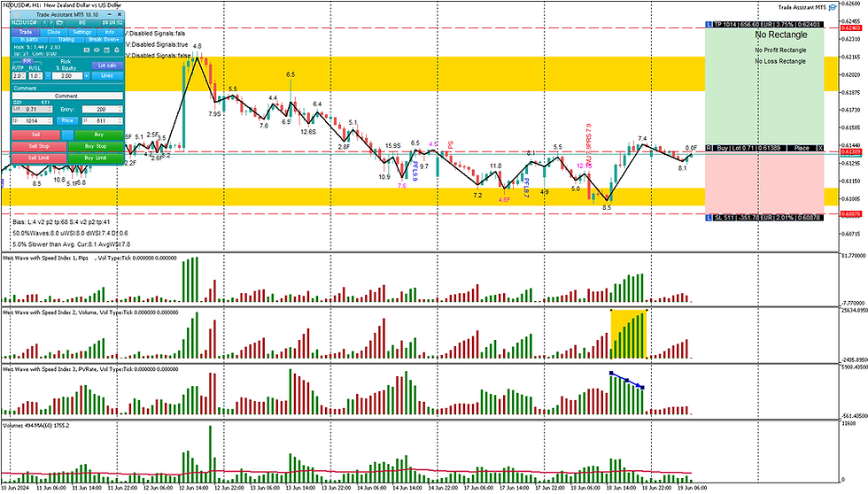This screenshot has width=868, height=494.
Task: Click the Comment text field
Action: 67,96
